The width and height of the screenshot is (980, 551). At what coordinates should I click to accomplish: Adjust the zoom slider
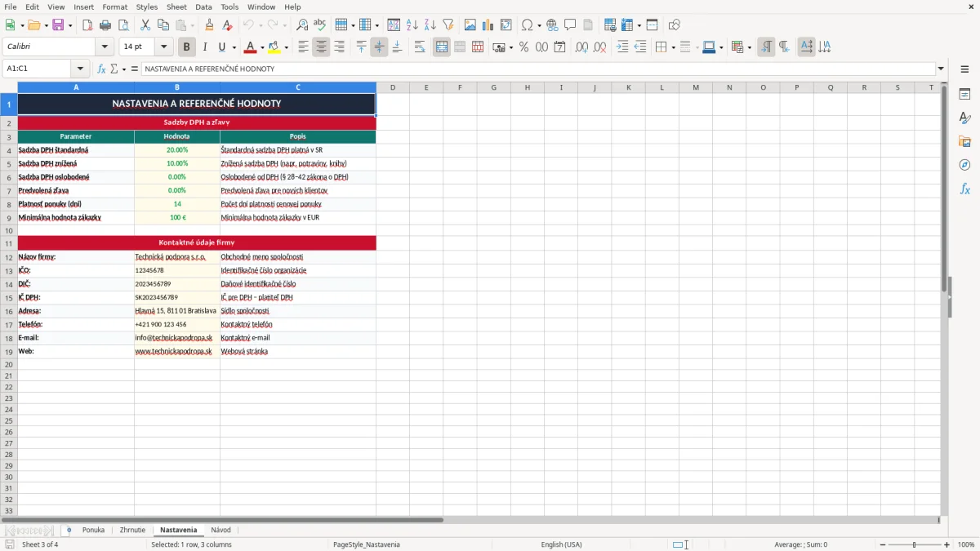click(914, 544)
